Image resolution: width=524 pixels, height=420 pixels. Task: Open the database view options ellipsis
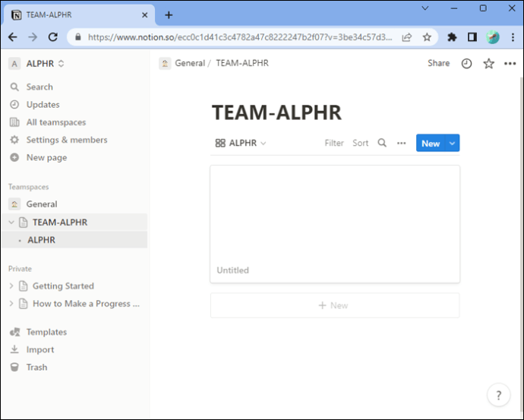pos(402,143)
